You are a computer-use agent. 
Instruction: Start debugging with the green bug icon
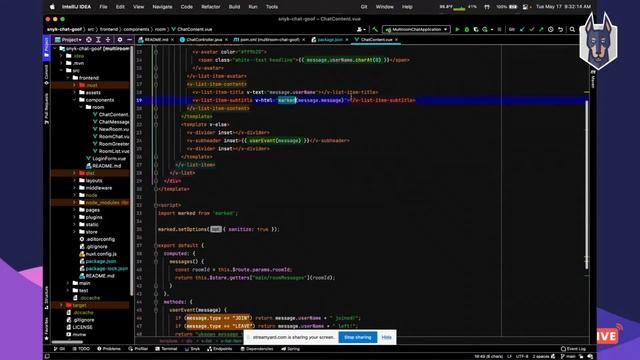(467, 29)
